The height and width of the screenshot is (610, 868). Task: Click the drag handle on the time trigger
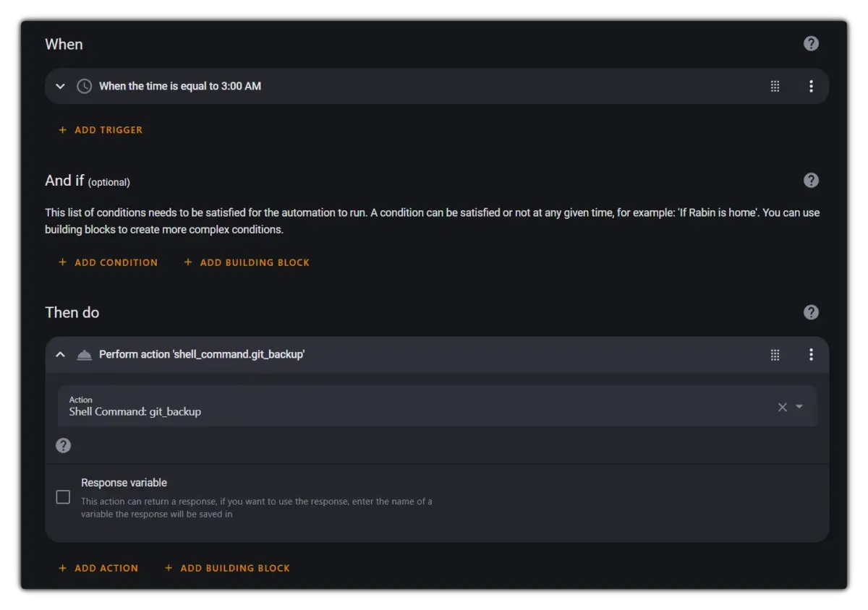coord(775,87)
